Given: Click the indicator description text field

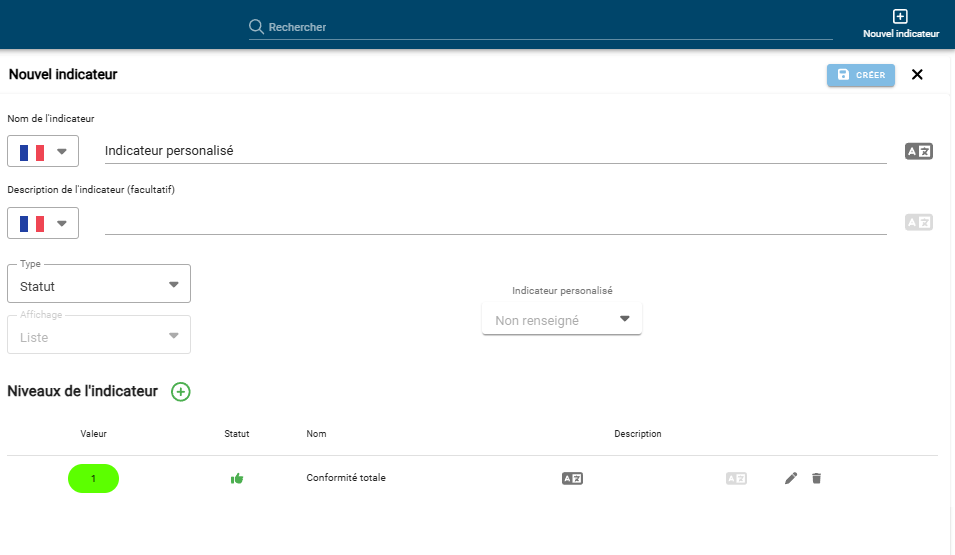Looking at the screenshot, I should click(495, 223).
